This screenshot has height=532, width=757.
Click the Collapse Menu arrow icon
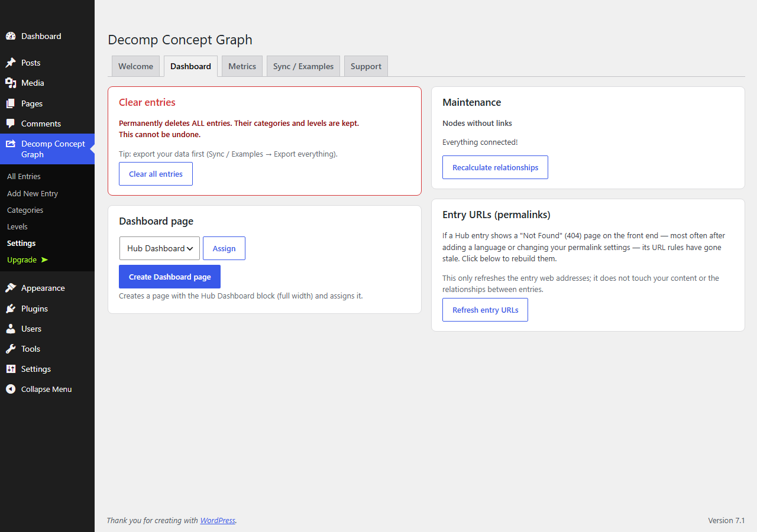click(11, 389)
